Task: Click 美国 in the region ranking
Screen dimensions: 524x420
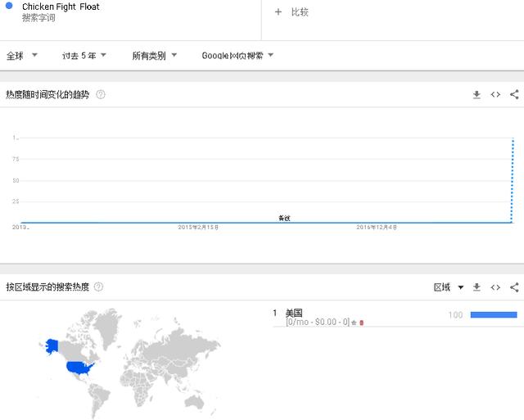Action: [294, 313]
